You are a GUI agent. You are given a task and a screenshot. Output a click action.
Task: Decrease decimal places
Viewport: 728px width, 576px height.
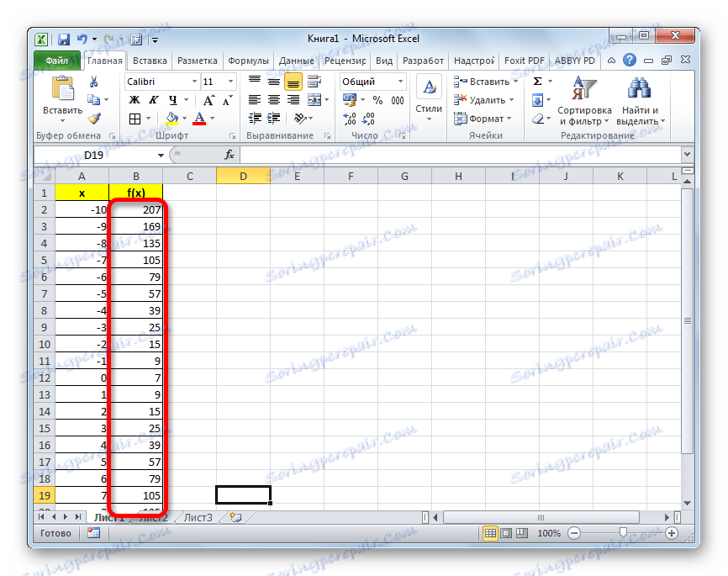(368, 119)
